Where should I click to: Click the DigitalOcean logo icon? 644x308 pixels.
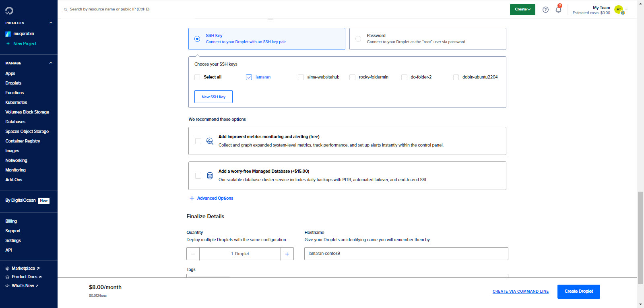(x=9, y=10)
